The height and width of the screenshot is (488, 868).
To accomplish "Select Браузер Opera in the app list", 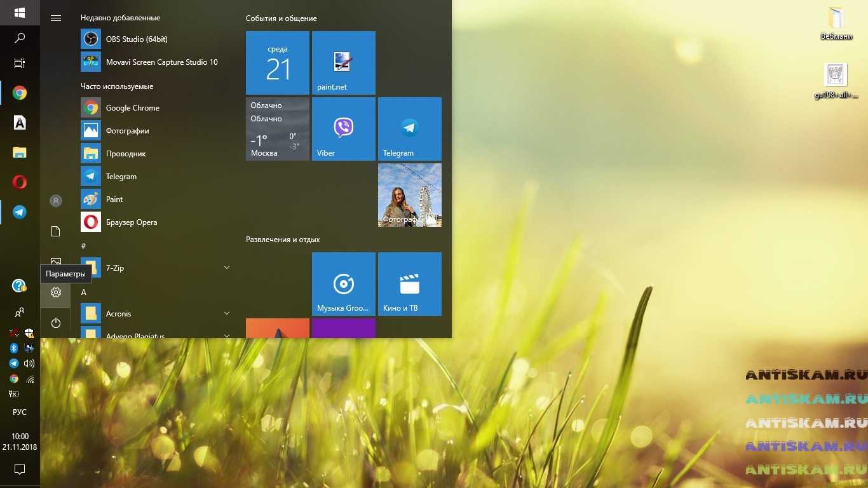I will (131, 222).
